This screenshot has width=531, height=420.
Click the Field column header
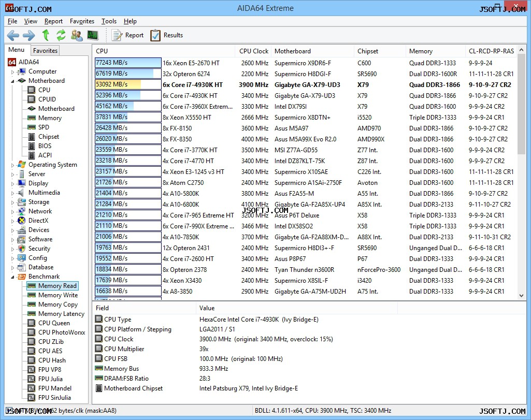(x=144, y=308)
